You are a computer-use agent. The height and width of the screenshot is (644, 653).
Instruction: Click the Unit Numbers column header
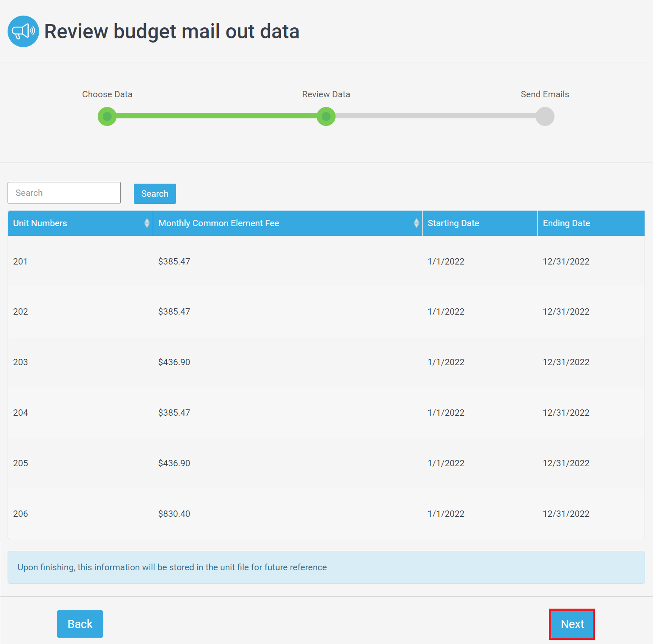click(80, 223)
